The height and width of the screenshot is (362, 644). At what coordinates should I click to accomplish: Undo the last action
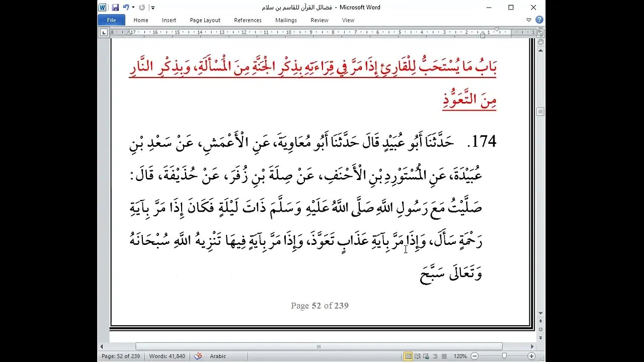pyautogui.click(x=126, y=8)
